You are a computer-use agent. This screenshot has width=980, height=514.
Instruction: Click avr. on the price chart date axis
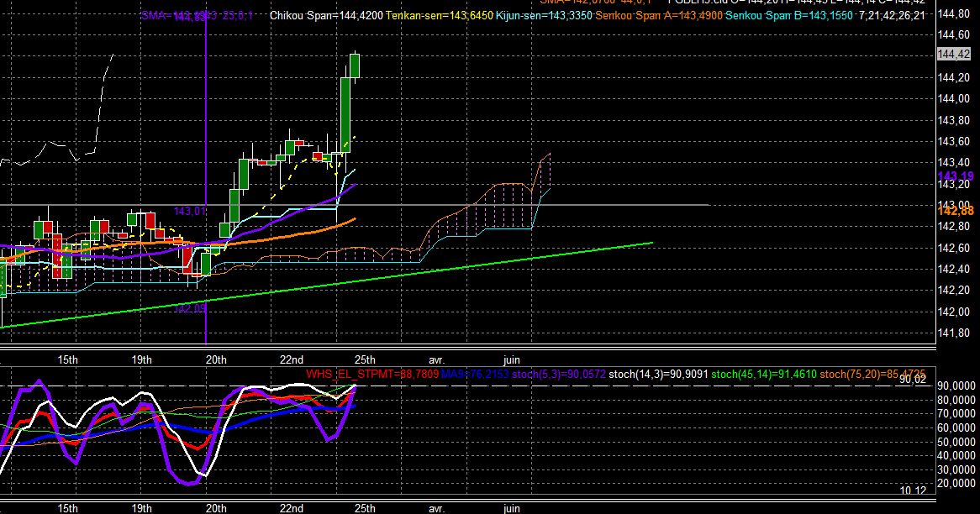click(436, 360)
